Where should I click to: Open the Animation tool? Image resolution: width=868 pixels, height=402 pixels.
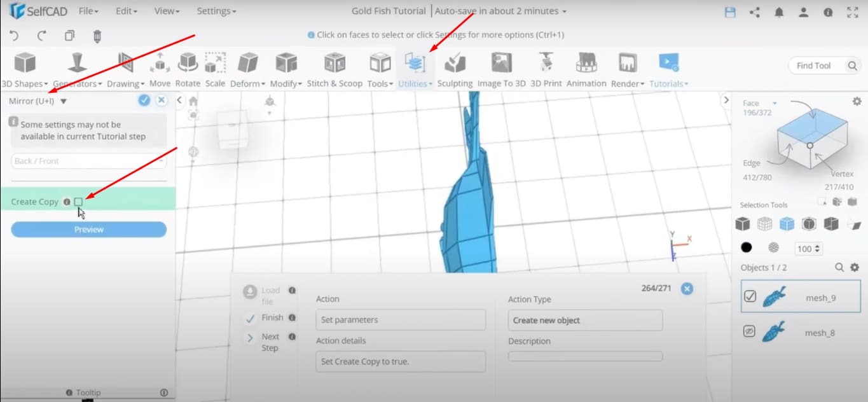586,70
